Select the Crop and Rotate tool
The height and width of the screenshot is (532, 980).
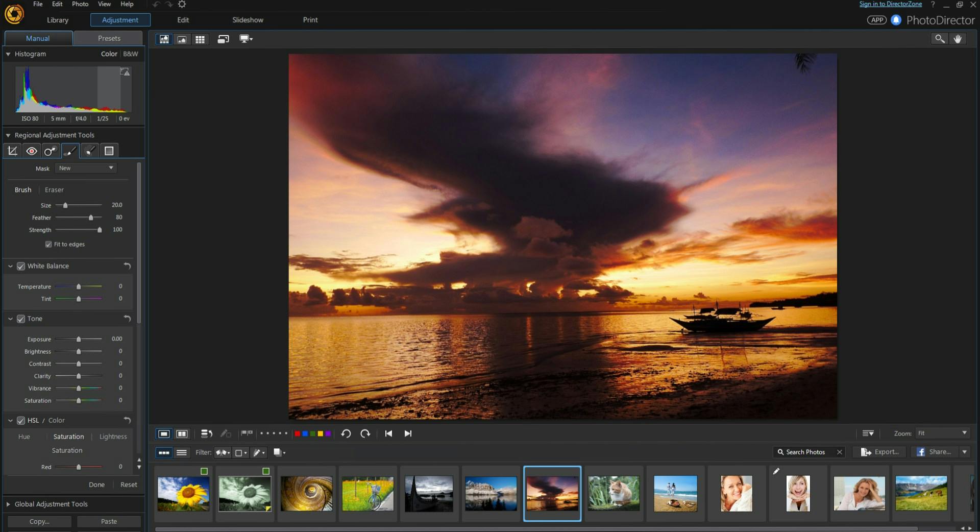coord(12,151)
